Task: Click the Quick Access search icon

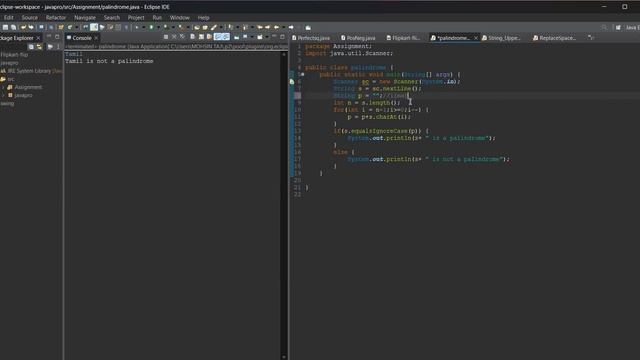Action: click(604, 27)
